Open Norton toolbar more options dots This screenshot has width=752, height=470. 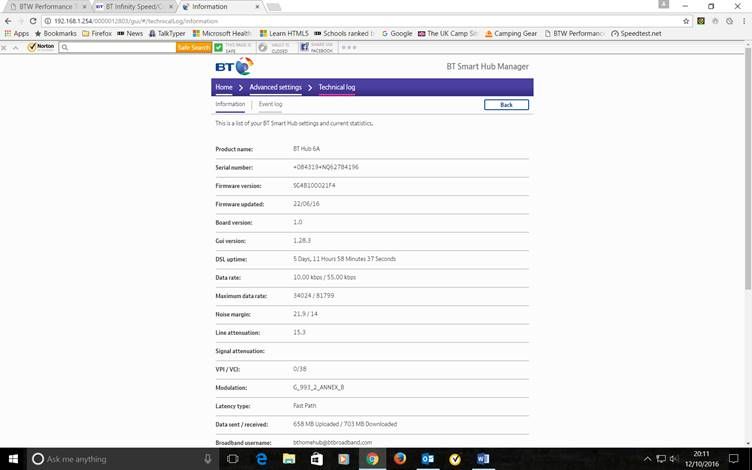click(x=349, y=47)
